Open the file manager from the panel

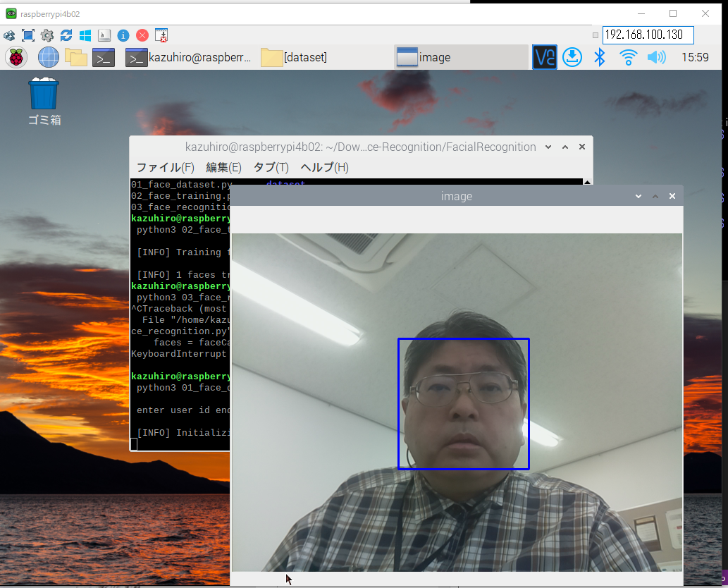(x=75, y=57)
